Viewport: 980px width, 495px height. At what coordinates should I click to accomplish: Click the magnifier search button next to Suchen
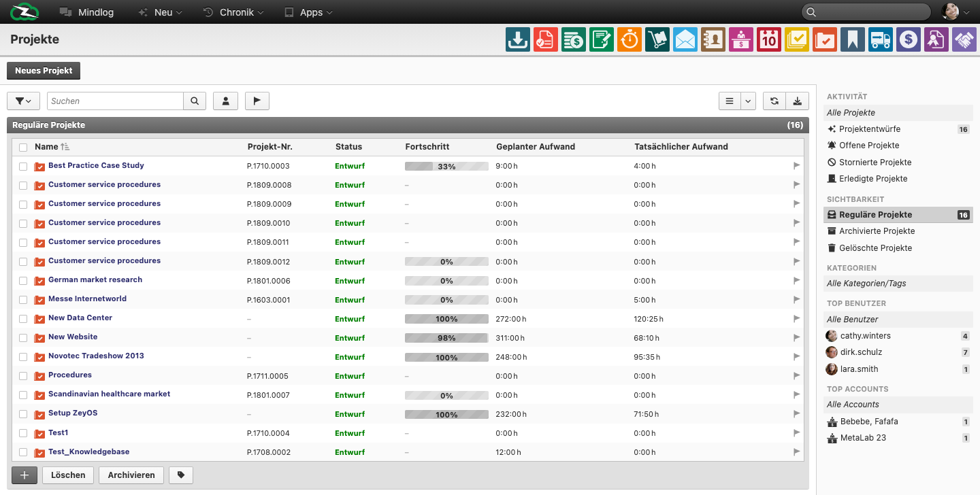pyautogui.click(x=195, y=101)
